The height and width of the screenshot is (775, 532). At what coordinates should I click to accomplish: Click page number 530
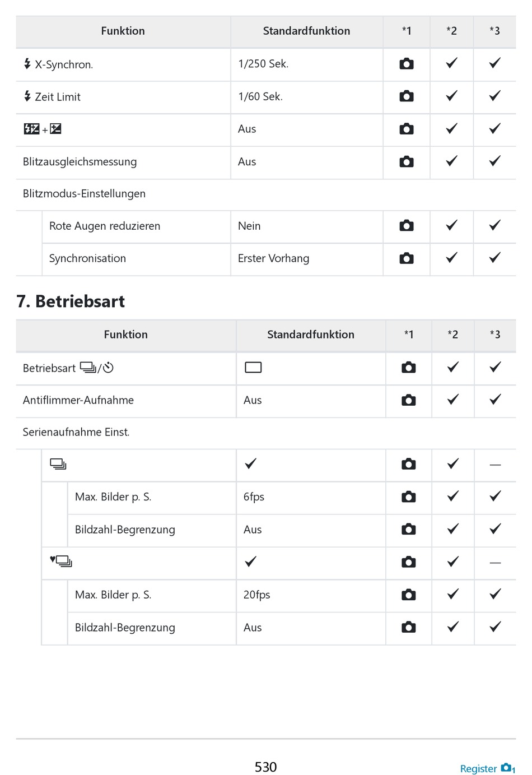point(265,767)
